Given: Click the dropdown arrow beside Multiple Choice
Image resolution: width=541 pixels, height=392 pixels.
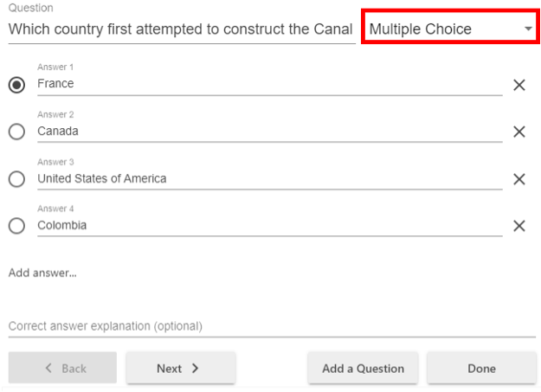Looking at the screenshot, I should pos(528,29).
